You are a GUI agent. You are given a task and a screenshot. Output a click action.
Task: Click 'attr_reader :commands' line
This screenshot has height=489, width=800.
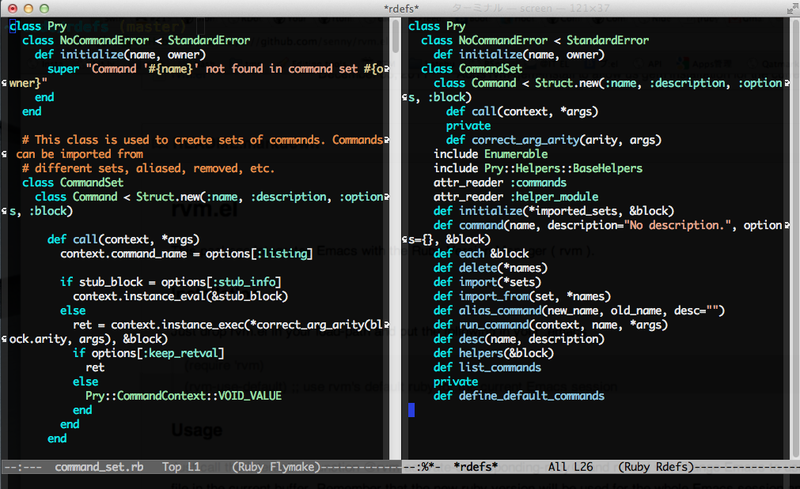[500, 183]
